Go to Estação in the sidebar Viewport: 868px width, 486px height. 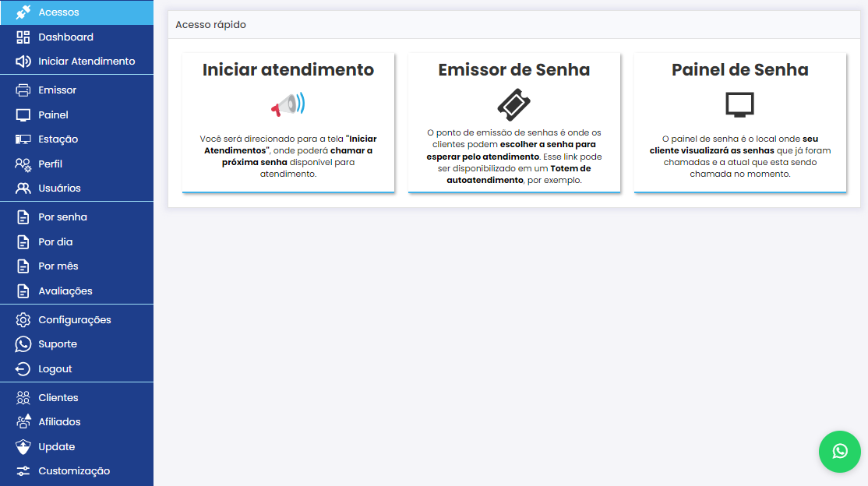point(58,139)
